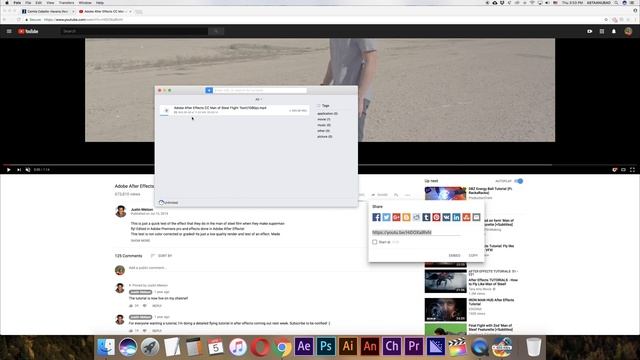The width and height of the screenshot is (640, 360).
Task: Share via Pinterest icon
Action: [436, 217]
